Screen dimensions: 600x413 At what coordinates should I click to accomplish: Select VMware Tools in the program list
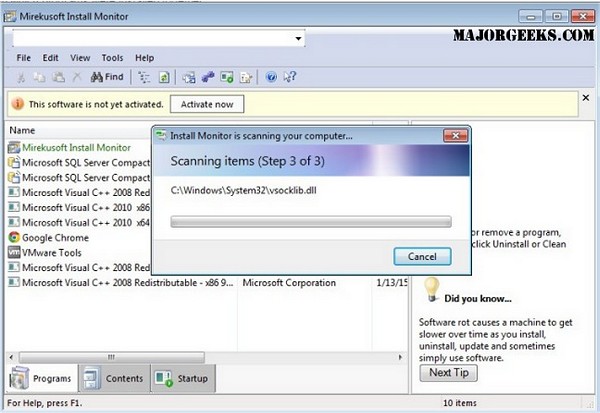(52, 253)
